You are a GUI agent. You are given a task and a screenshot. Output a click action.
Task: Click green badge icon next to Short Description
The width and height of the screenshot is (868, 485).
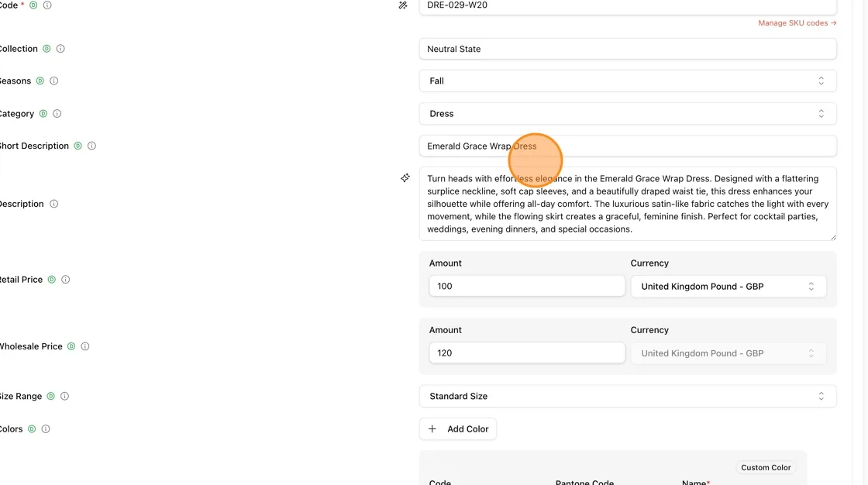[77, 146]
